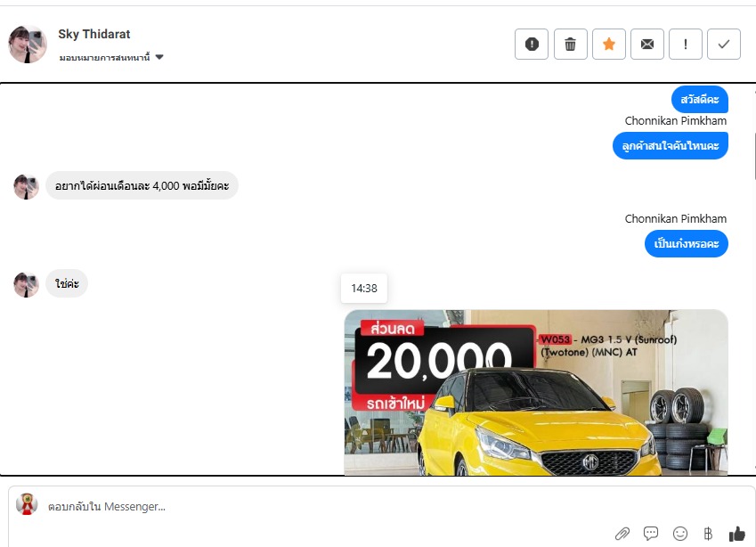The height and width of the screenshot is (547, 756).
Task: Click the first Chonnikan Pimkham sender label
Action: [676, 121]
